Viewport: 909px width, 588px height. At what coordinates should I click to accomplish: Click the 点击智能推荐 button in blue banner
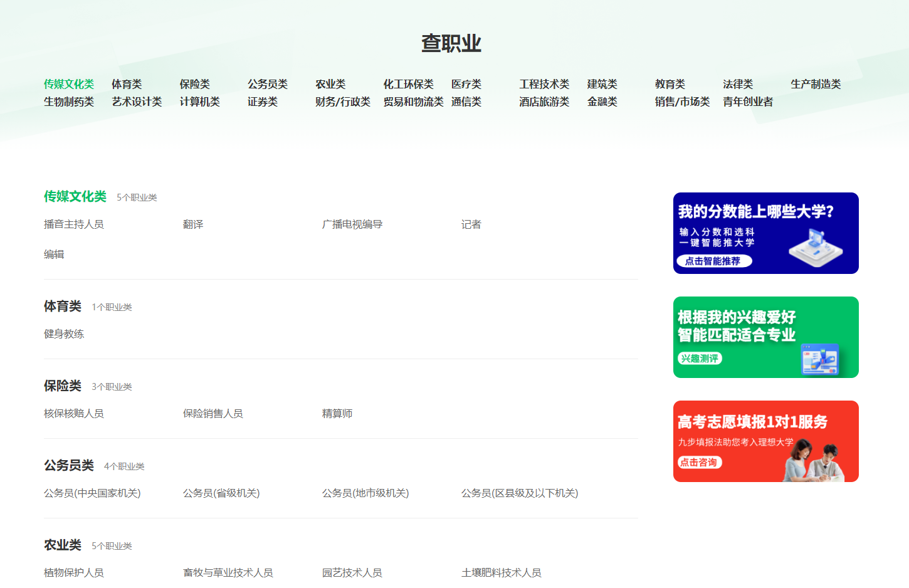(x=714, y=261)
